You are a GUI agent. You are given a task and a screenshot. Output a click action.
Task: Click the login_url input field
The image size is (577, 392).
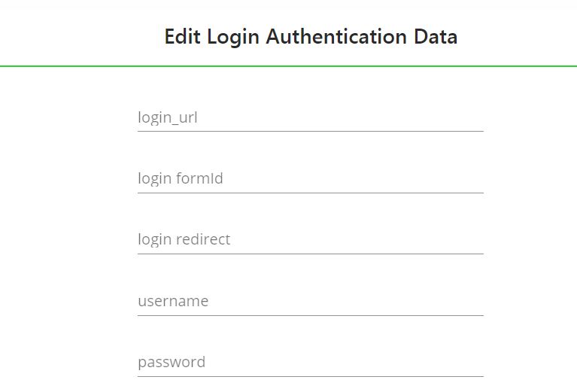[x=310, y=118]
